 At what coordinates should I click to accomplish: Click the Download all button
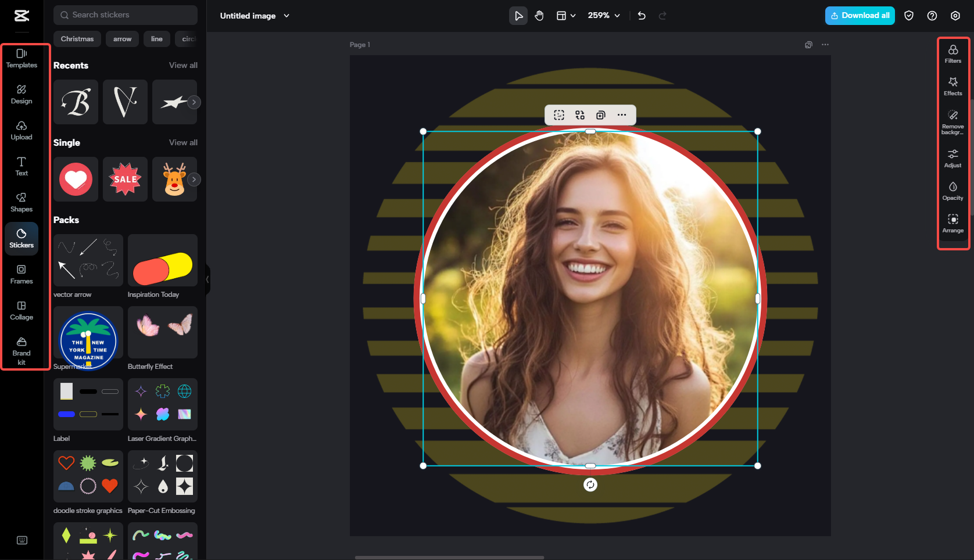pyautogui.click(x=860, y=16)
